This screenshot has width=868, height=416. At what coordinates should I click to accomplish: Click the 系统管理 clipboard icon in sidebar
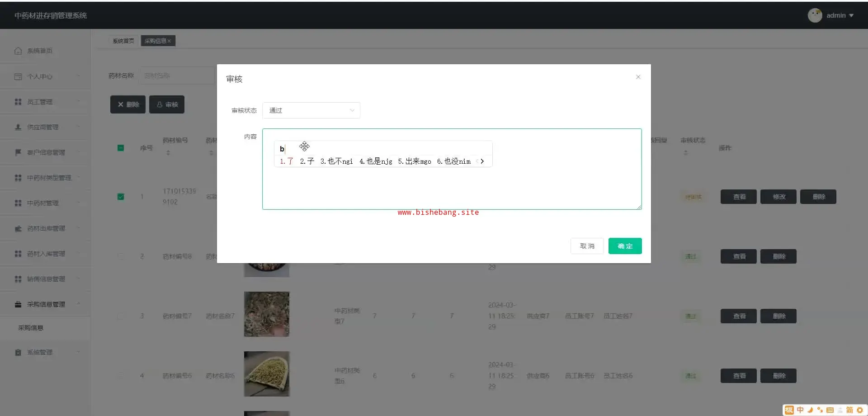click(18, 352)
